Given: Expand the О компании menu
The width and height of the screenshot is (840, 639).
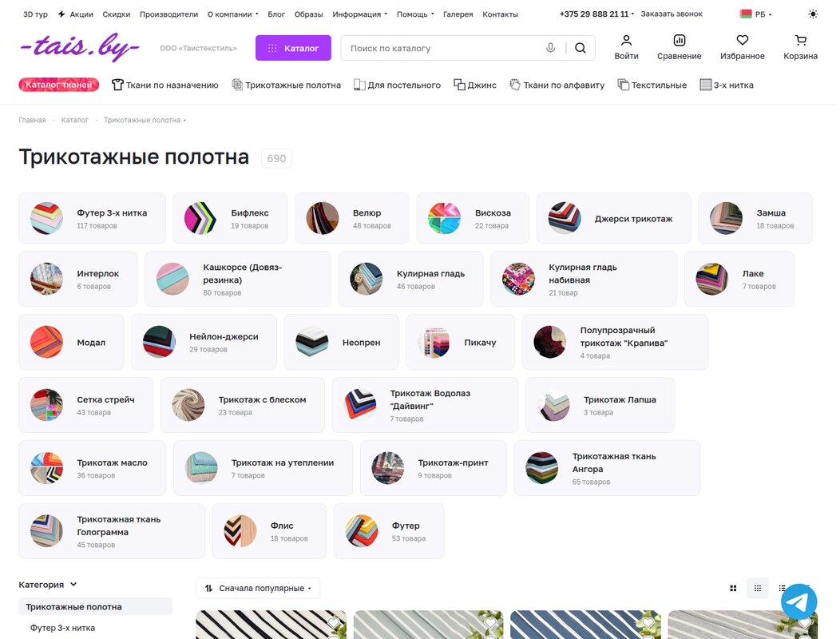Looking at the screenshot, I should 233,14.
